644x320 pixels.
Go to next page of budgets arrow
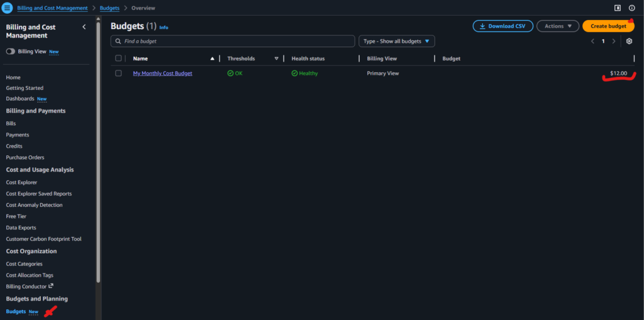[614, 41]
